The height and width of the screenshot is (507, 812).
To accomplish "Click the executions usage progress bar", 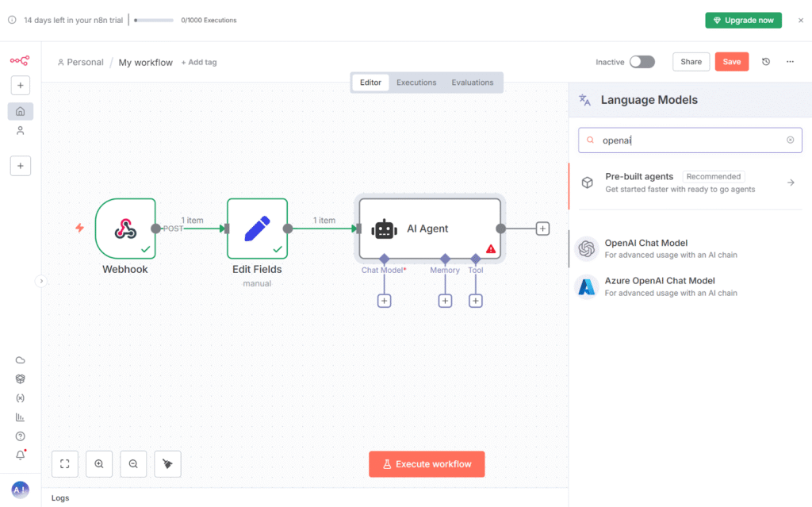I will coord(154,21).
